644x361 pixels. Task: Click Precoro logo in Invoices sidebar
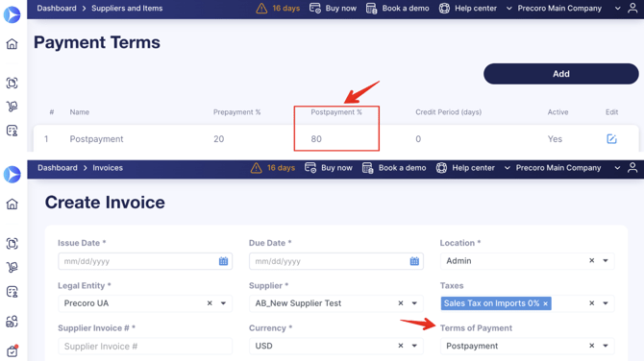coord(12,175)
